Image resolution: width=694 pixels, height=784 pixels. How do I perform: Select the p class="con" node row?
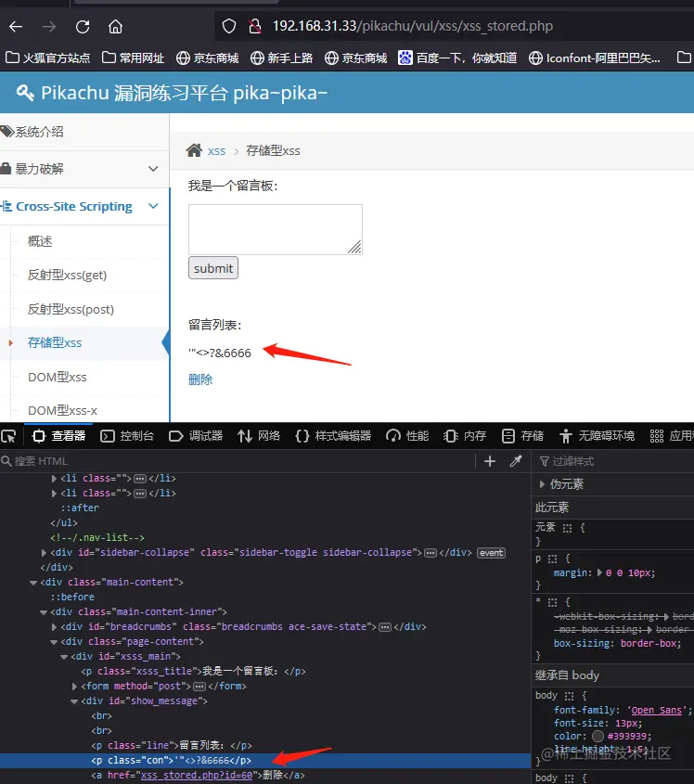[x=265, y=761]
